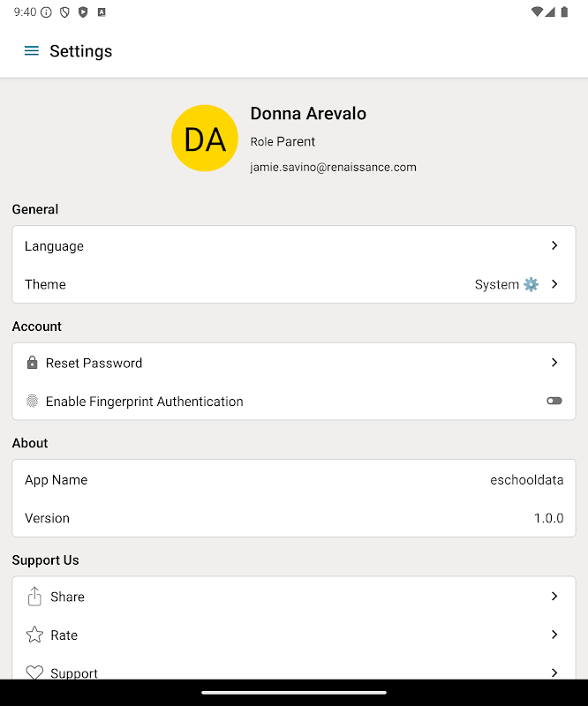Tap the Rate star icon
Screen dimensions: 588x706
click(34, 635)
